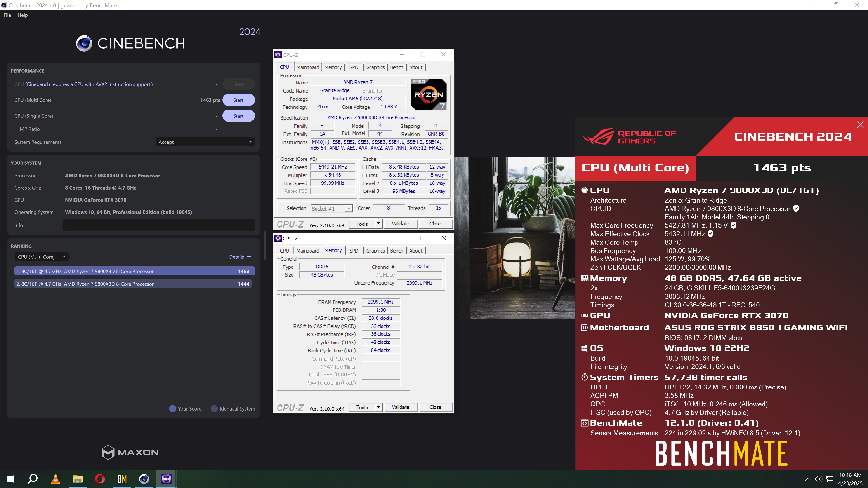Start the CPU (Multi Core) benchmark
The height and width of the screenshot is (488, 868).
pyautogui.click(x=238, y=100)
